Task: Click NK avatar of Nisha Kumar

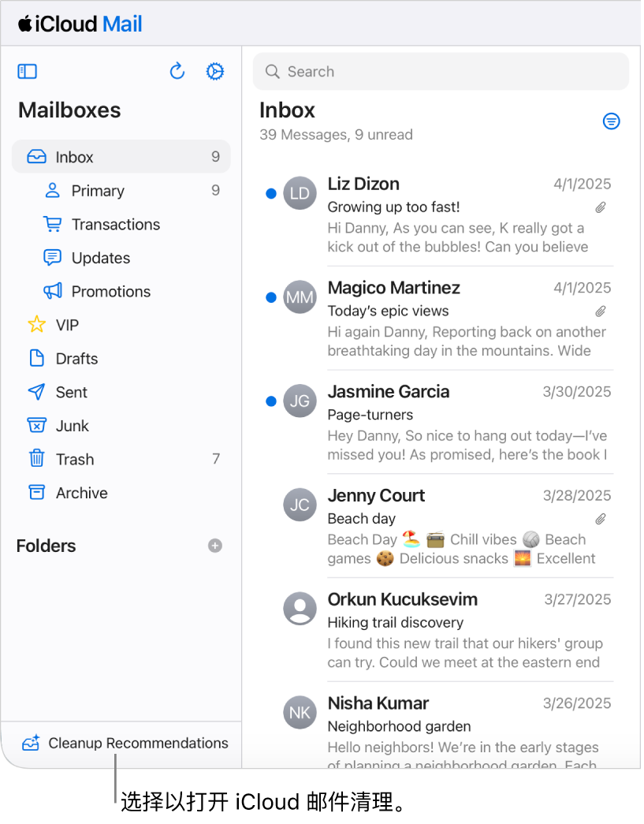Action: click(300, 713)
